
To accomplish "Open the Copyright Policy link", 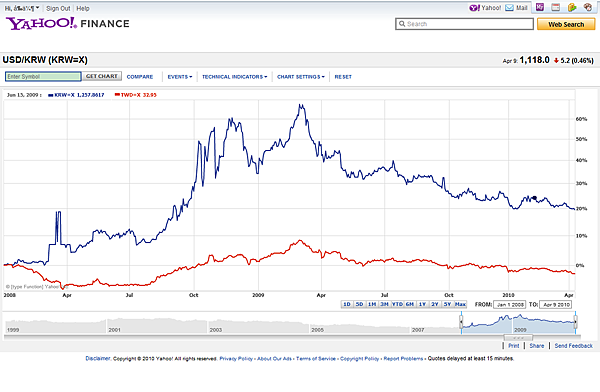I will (x=359, y=359).
